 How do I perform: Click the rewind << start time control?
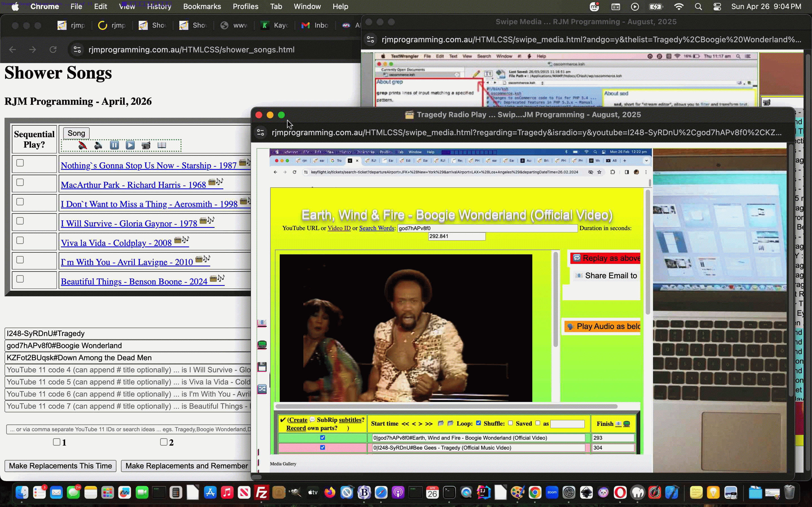[405, 424]
